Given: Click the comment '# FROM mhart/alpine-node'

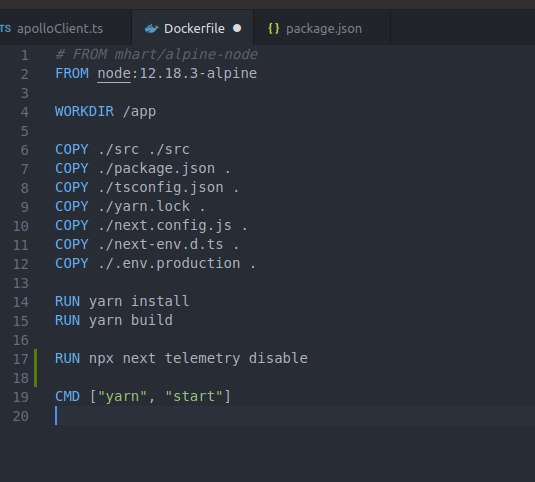Looking at the screenshot, I should pyautogui.click(x=156, y=54).
